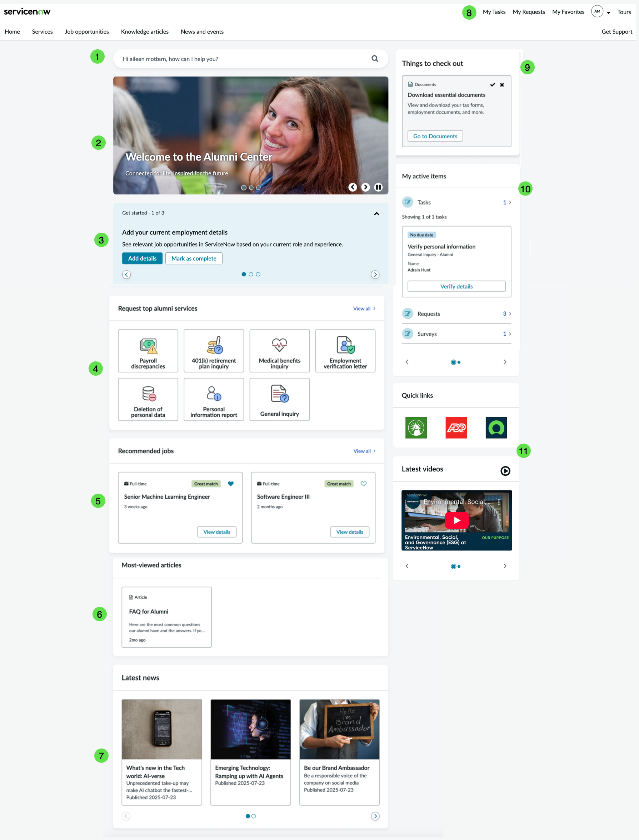Select second Get started step dot
This screenshot has width=639, height=840.
pos(251,274)
